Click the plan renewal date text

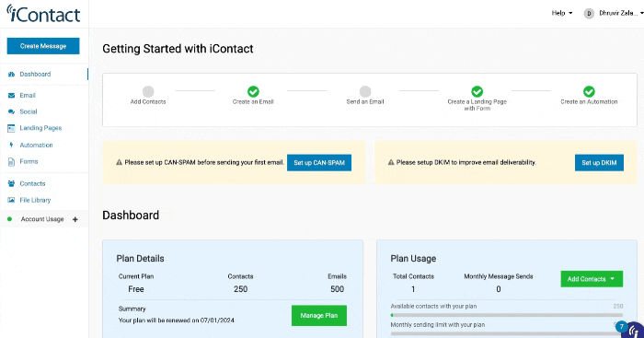coord(177,321)
